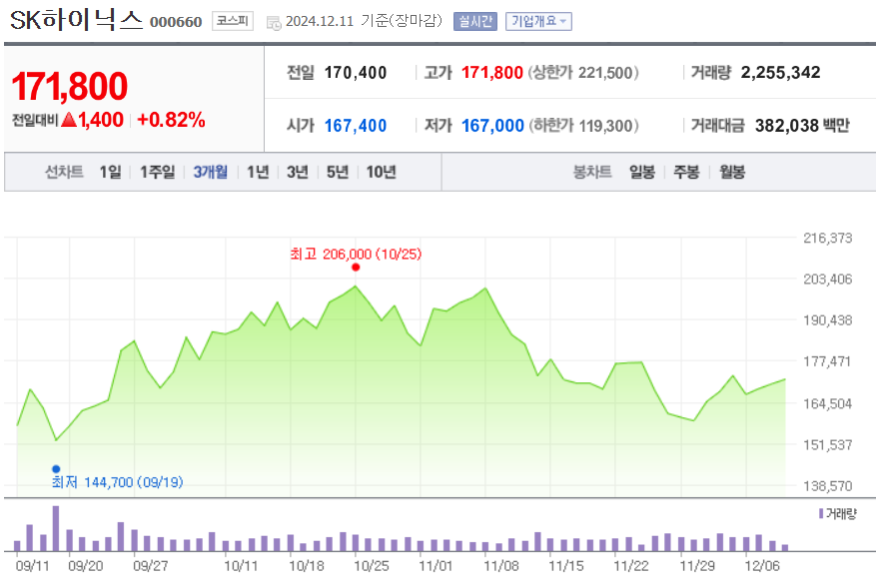Click the 전일 value 170,400
Screen dimensions: 876x588
click(x=356, y=73)
